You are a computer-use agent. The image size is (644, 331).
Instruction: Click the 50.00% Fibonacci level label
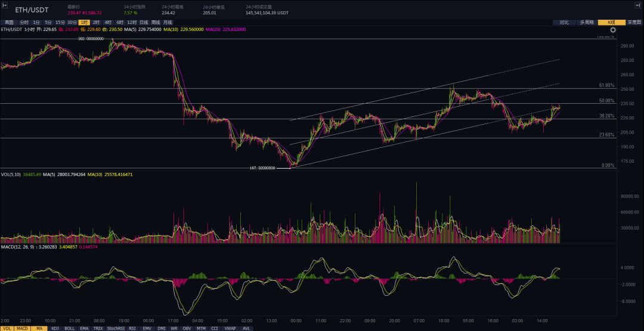pos(606,100)
